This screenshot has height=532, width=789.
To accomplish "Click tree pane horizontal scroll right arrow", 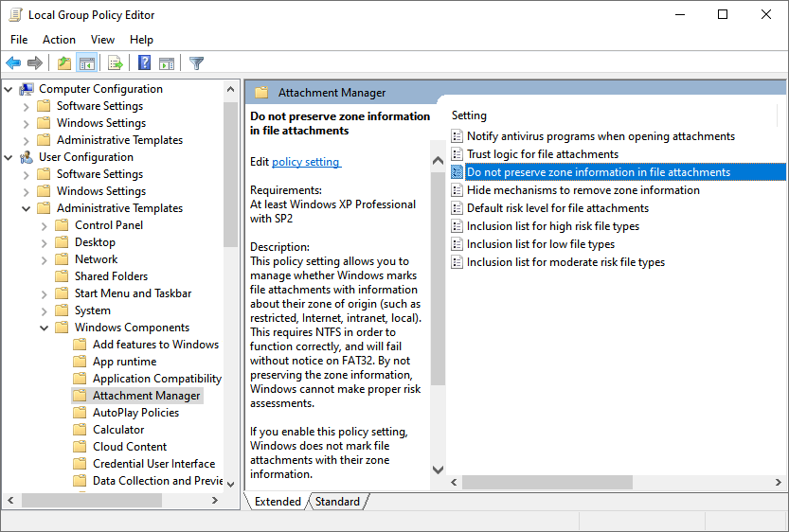I will click(215, 501).
